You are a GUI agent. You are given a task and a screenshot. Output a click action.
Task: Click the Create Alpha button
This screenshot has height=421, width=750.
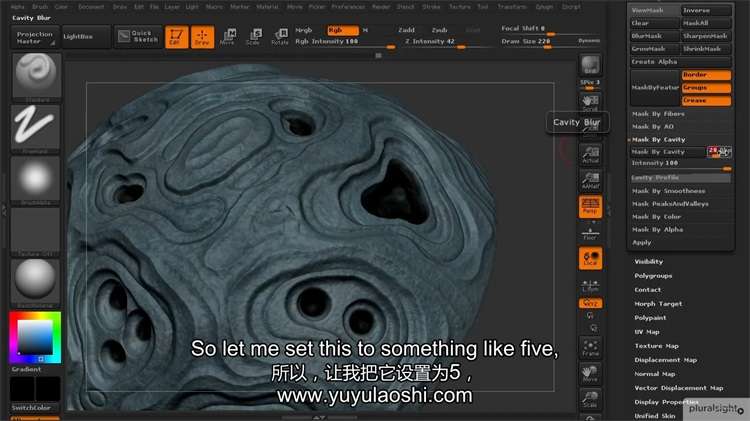680,62
